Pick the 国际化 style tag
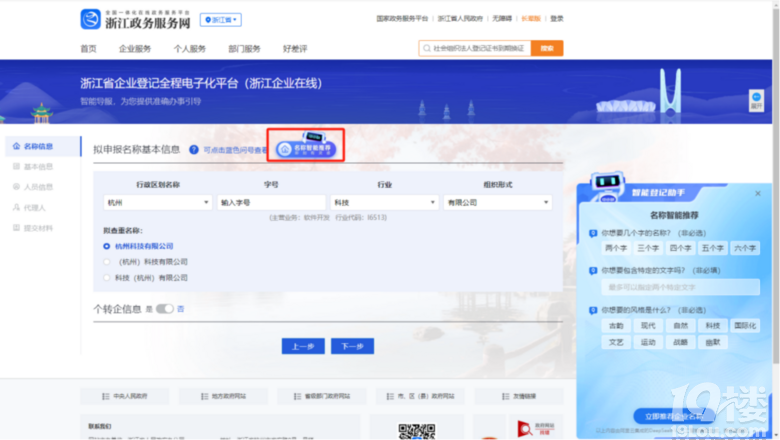 click(x=745, y=326)
